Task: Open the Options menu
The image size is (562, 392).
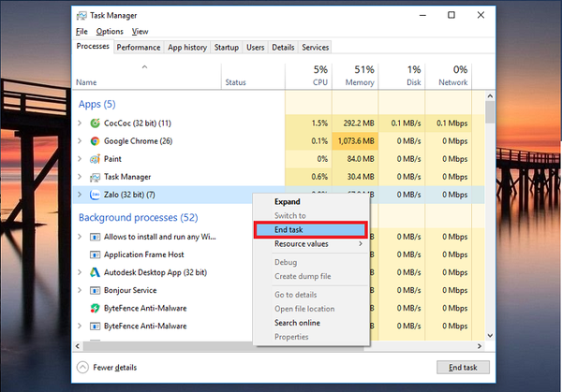Action: (109, 32)
